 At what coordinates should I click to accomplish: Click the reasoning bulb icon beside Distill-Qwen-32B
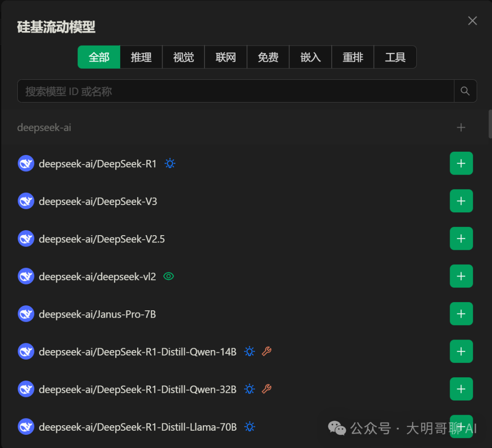coord(250,389)
